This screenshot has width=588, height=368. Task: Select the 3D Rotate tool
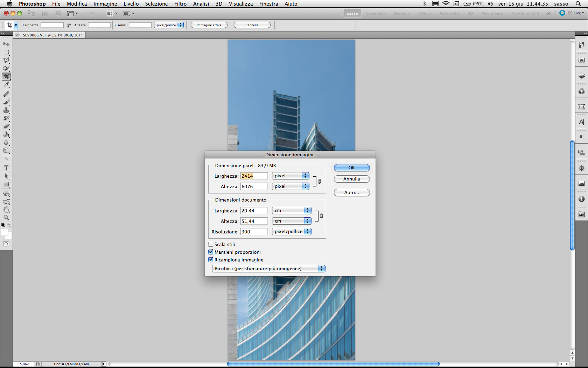click(6, 193)
